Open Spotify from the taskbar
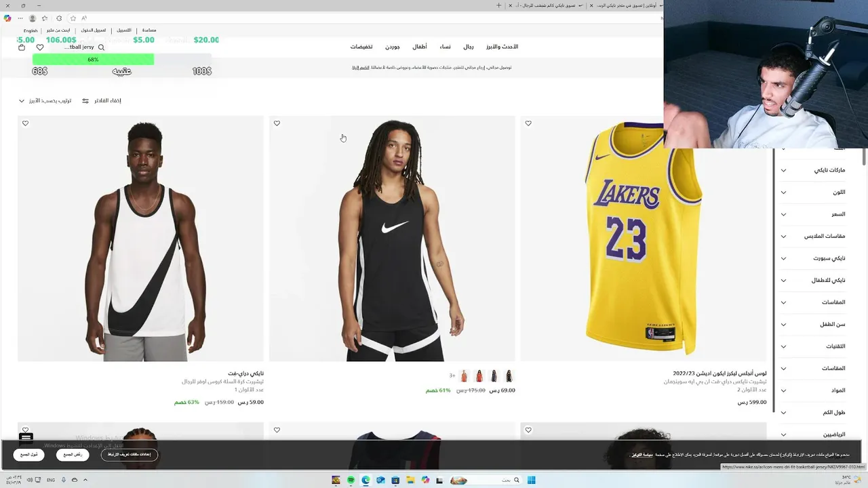This screenshot has height=488, width=868. [x=351, y=480]
